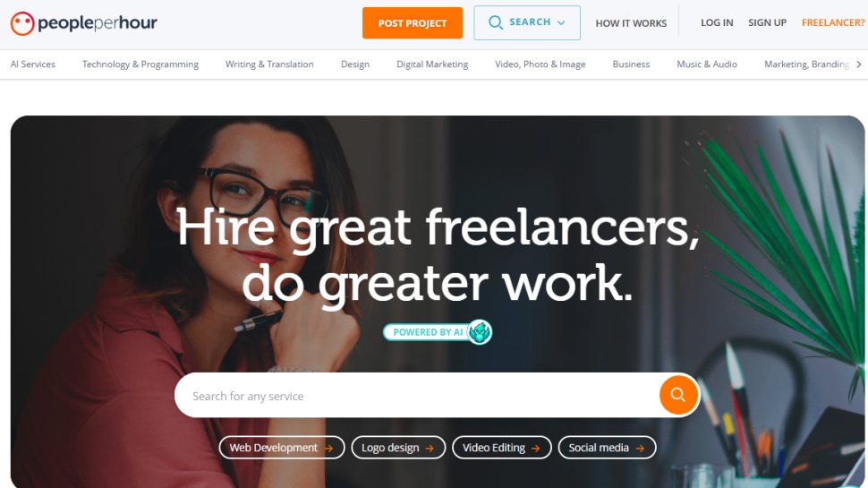This screenshot has width=868, height=488.
Task: Focus the Search for any service field
Action: coord(416,396)
